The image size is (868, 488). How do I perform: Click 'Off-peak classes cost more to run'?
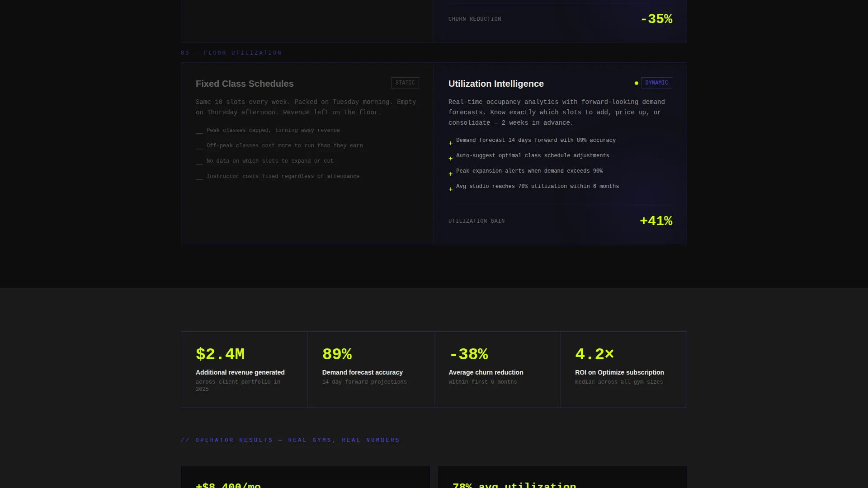click(285, 145)
